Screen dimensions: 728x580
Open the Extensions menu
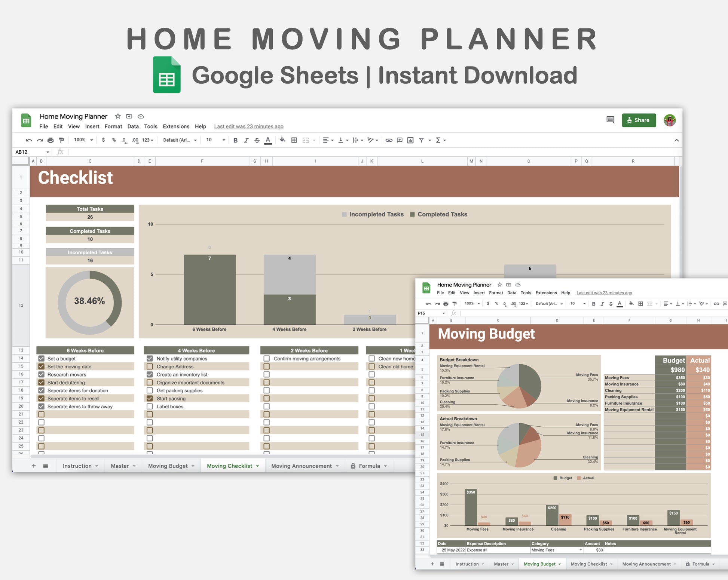tap(176, 126)
